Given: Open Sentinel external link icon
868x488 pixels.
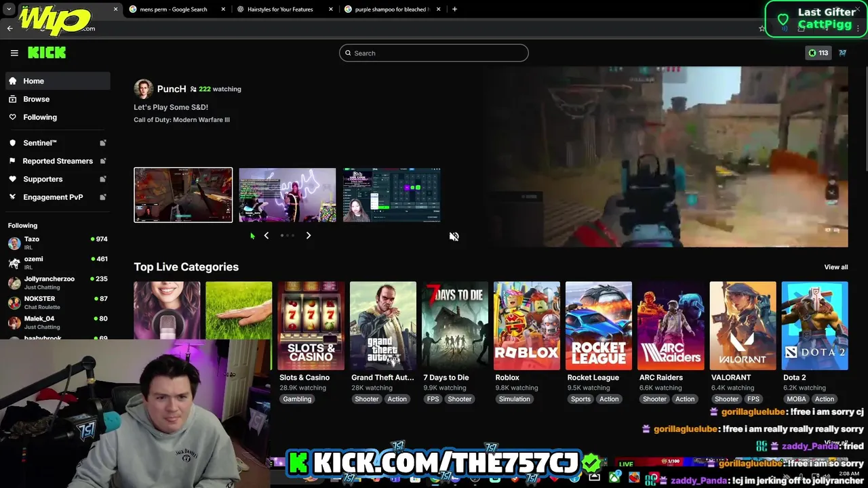Looking at the screenshot, I should tap(103, 143).
